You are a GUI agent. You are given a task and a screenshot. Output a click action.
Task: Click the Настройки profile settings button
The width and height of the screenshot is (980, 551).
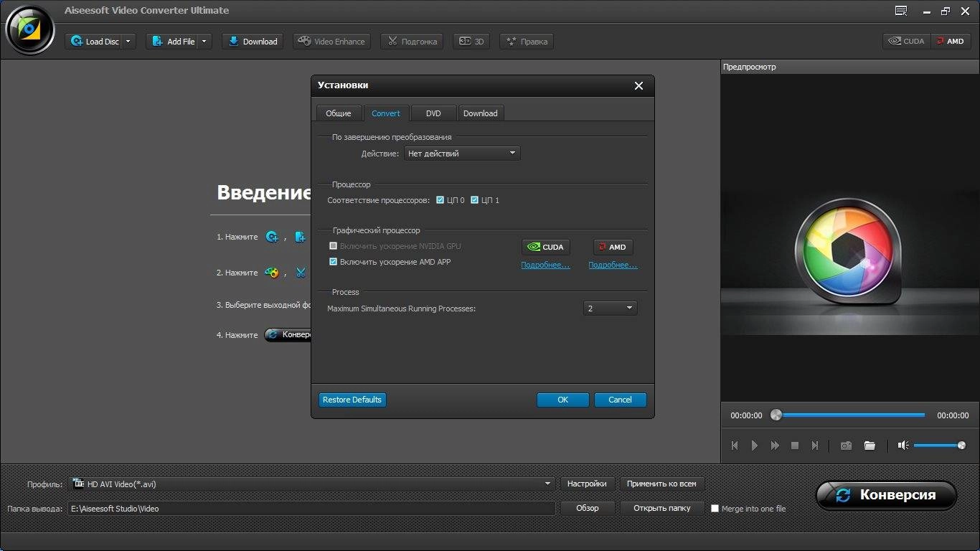point(587,484)
